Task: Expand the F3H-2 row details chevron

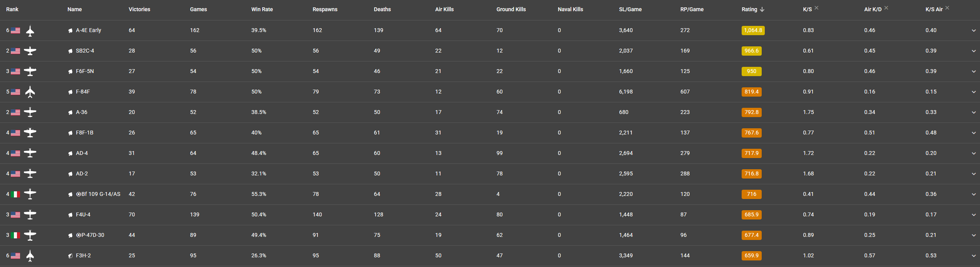Action: coord(973,256)
